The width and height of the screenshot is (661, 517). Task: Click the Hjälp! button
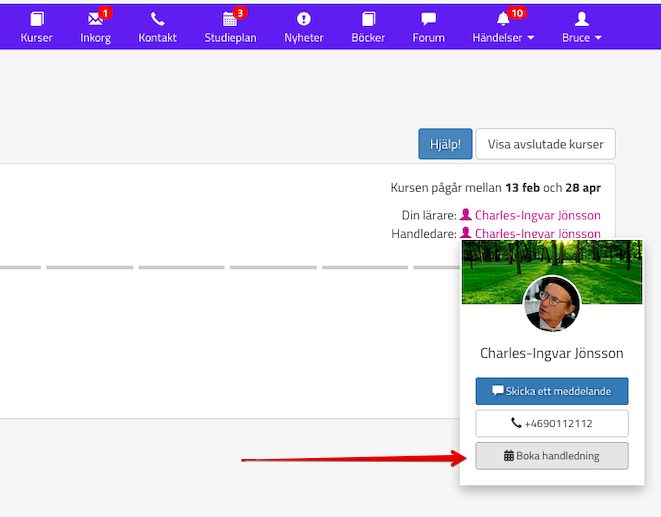click(x=445, y=144)
